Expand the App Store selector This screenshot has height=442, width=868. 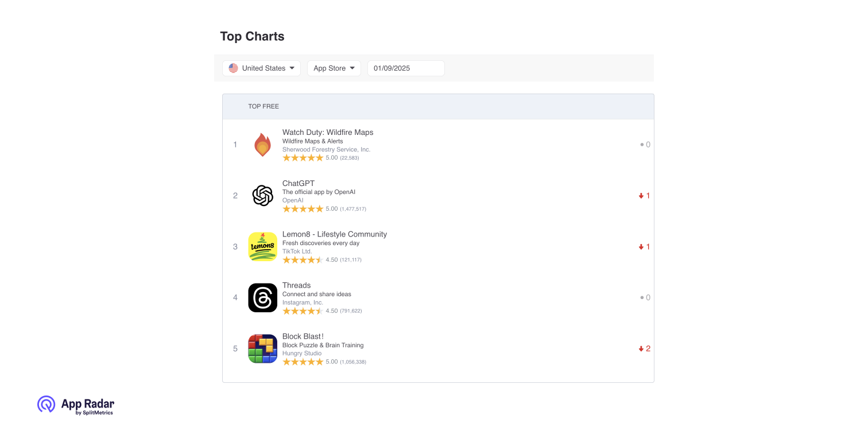click(334, 68)
